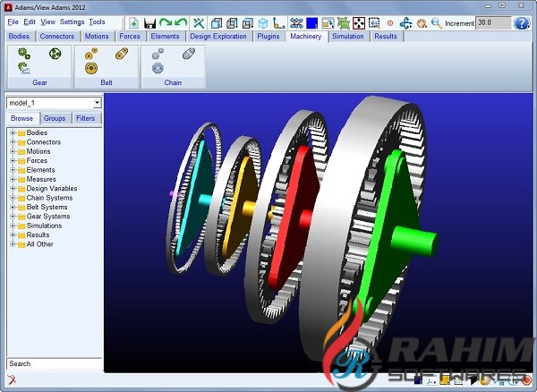This screenshot has height=392, width=537.
Task: Create a new model file icon
Action: pyautogui.click(x=133, y=23)
